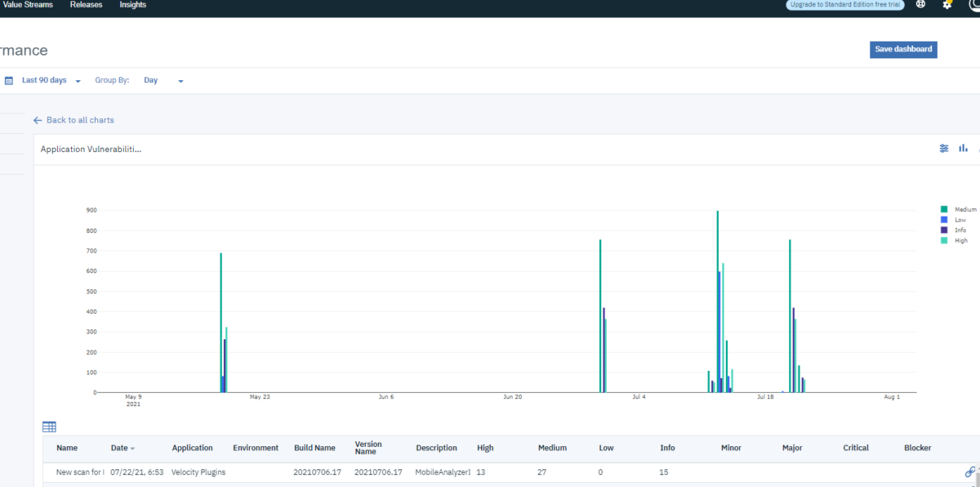
Task: Open the help lifebuoy icon
Action: (x=921, y=5)
